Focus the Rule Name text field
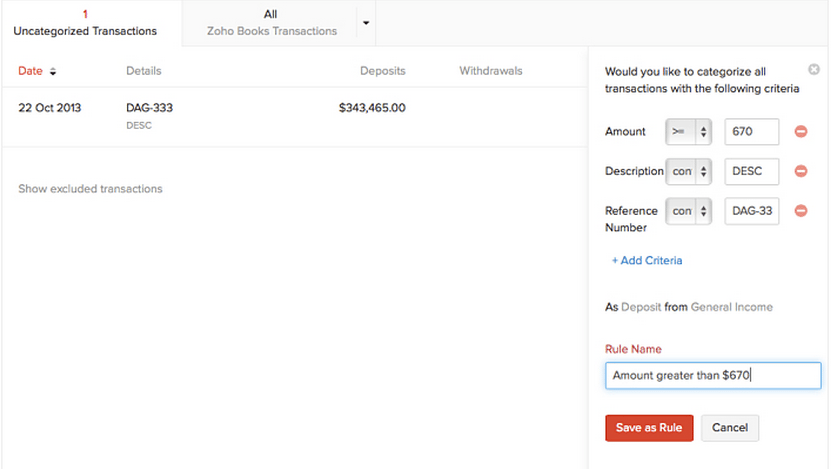831x469 pixels. pyautogui.click(x=713, y=375)
